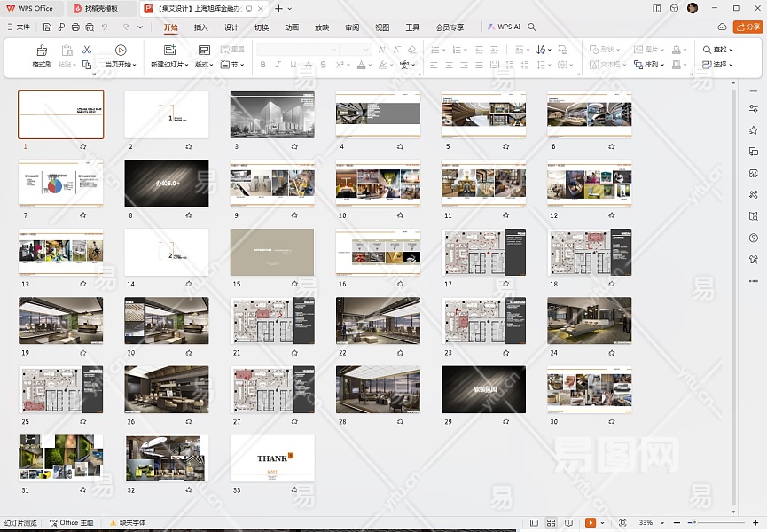
Task: Click the orange play slideshow icon in status bar
Action: tap(591, 523)
